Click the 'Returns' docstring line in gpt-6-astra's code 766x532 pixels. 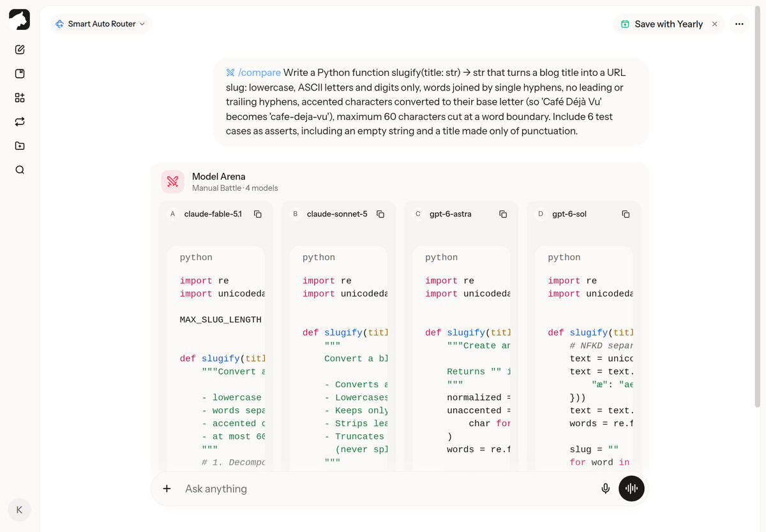[479, 372]
